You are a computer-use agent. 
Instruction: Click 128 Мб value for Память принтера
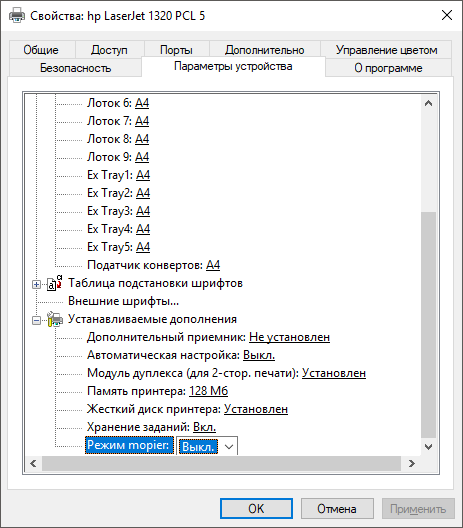(x=208, y=391)
